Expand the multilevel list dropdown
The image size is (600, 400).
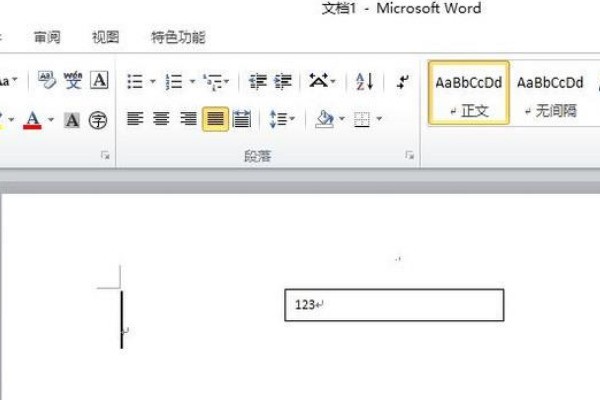pyautogui.click(x=227, y=82)
